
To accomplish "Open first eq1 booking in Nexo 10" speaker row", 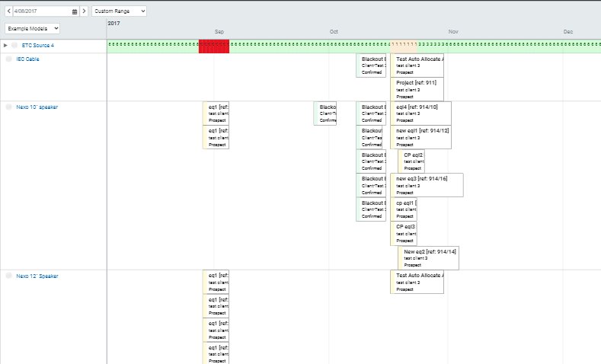I will (216, 113).
